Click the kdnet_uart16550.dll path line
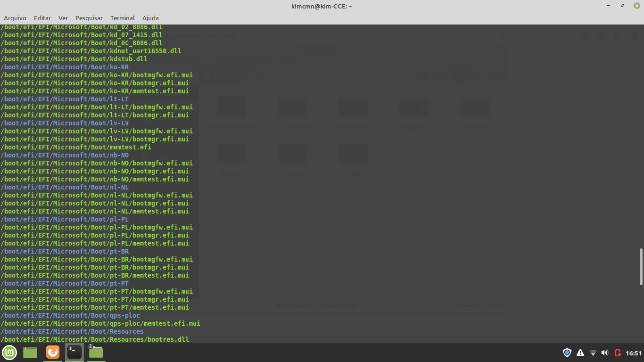 (x=91, y=51)
